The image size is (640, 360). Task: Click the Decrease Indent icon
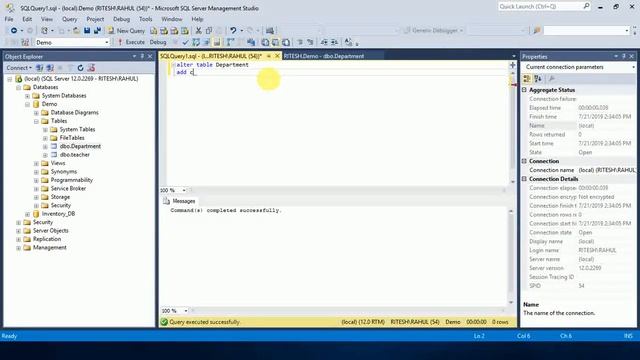pos(324,42)
